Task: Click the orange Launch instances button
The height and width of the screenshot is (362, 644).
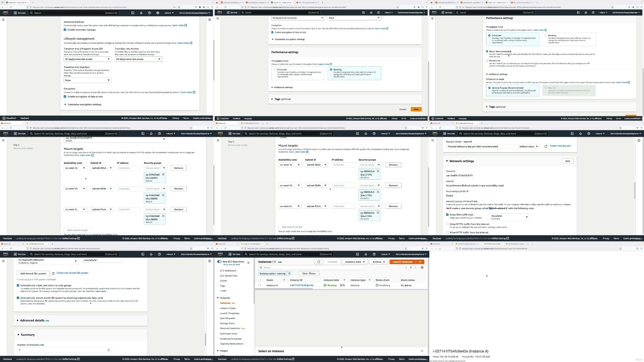Action: click(x=402, y=262)
